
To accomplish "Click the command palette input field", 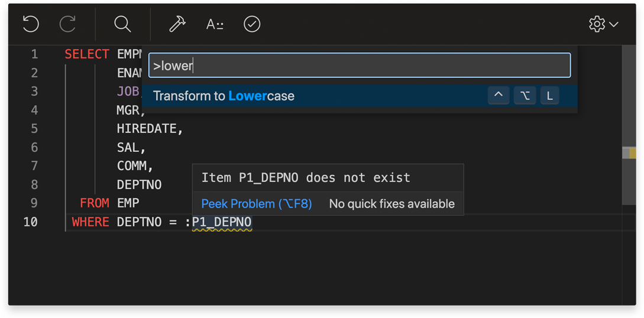I will coord(359,66).
